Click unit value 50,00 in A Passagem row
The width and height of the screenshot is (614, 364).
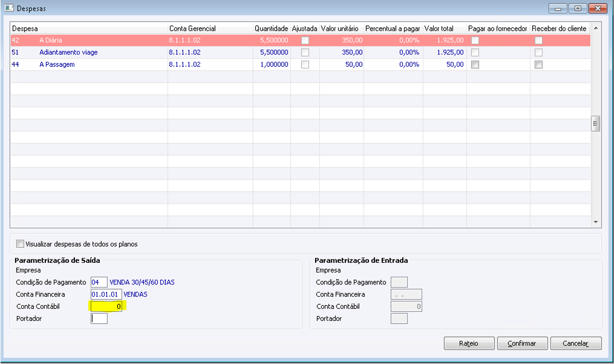[x=354, y=65]
